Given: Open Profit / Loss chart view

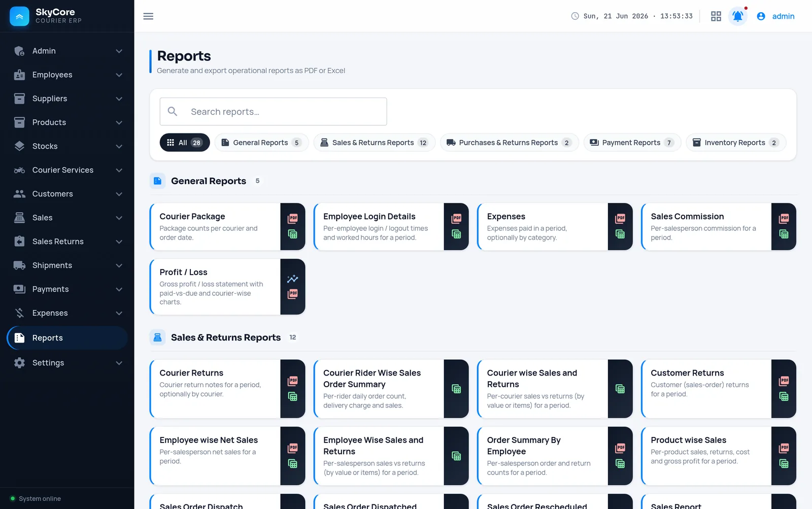Looking at the screenshot, I should coord(293,279).
